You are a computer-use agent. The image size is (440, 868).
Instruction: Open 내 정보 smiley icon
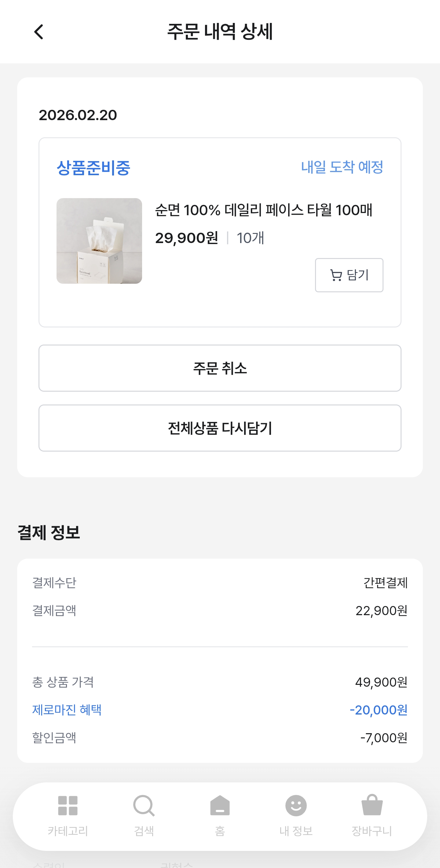coord(296,806)
